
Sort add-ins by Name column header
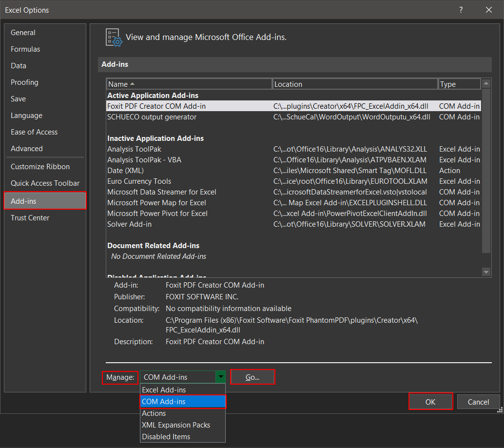[x=189, y=84]
